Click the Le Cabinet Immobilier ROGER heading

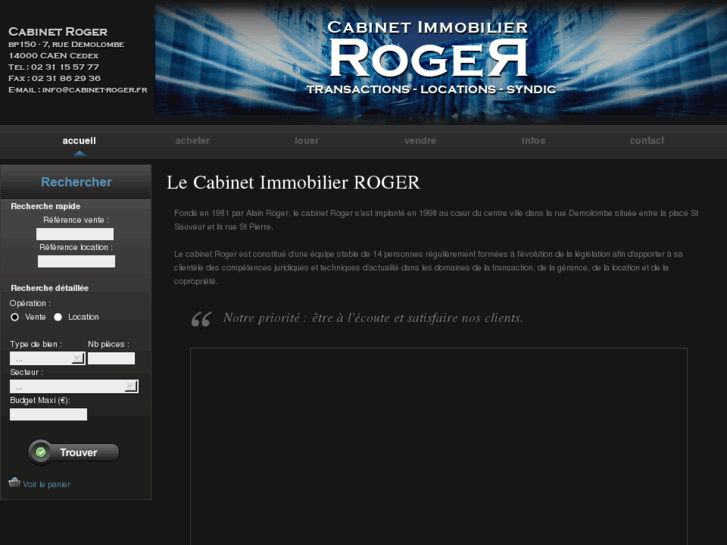(x=293, y=182)
